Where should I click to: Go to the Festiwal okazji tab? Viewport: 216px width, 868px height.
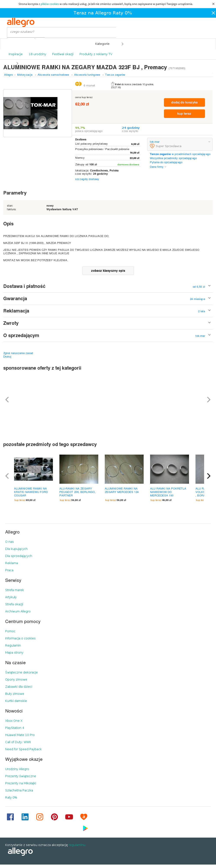pyautogui.click(x=63, y=54)
